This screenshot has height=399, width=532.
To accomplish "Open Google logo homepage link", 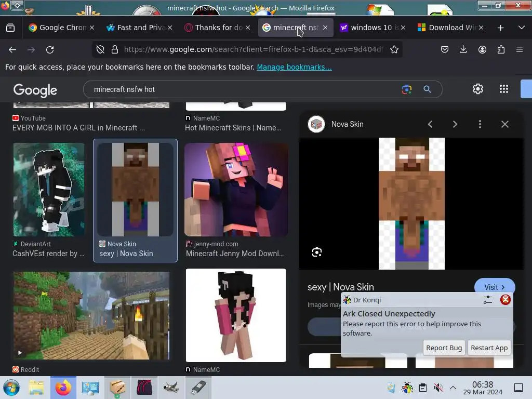I will (x=35, y=90).
